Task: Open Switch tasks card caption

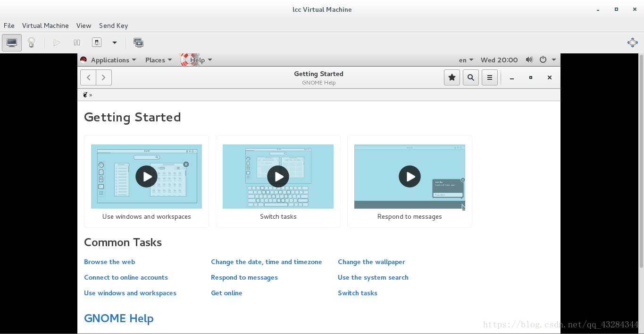Action: pyautogui.click(x=278, y=217)
